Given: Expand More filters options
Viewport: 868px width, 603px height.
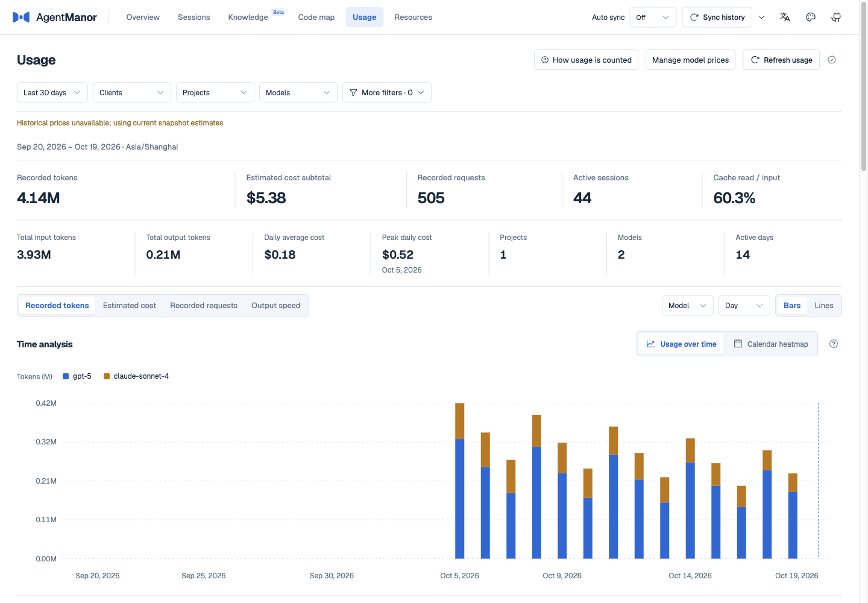Looking at the screenshot, I should point(387,92).
